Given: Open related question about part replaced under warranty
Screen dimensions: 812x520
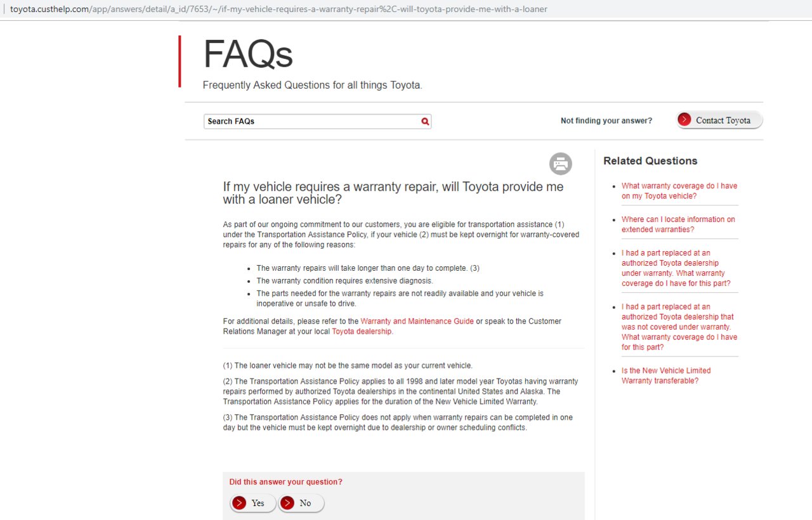Looking at the screenshot, I should [676, 268].
